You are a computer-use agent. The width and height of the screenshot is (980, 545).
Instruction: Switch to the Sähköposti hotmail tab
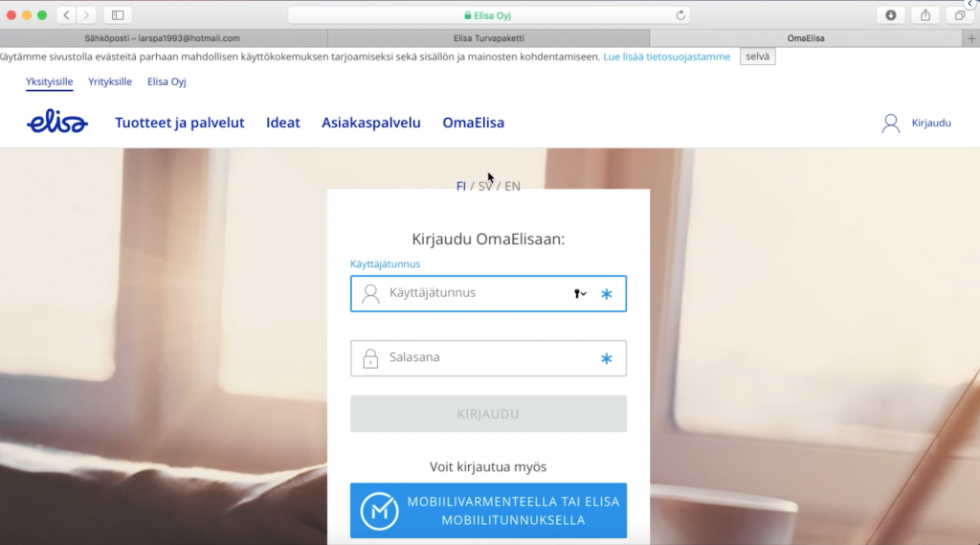point(163,38)
